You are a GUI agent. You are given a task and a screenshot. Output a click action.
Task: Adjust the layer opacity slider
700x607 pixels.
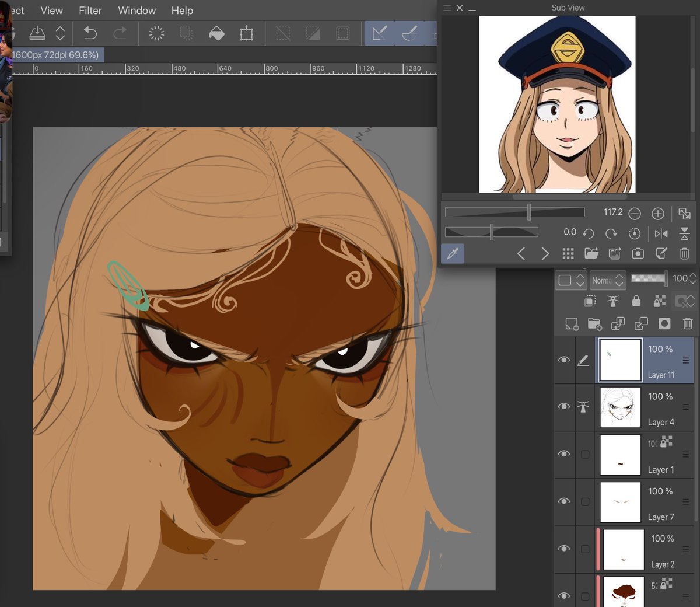[649, 278]
